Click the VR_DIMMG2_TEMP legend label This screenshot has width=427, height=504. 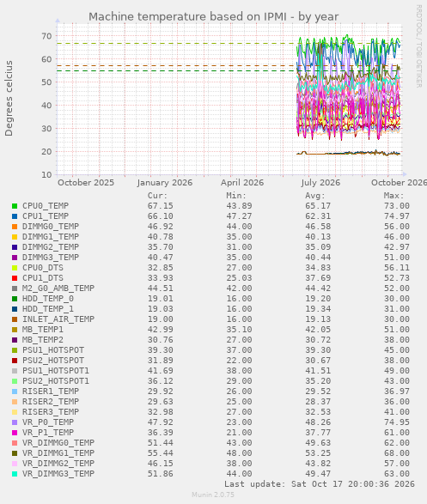(x=58, y=464)
